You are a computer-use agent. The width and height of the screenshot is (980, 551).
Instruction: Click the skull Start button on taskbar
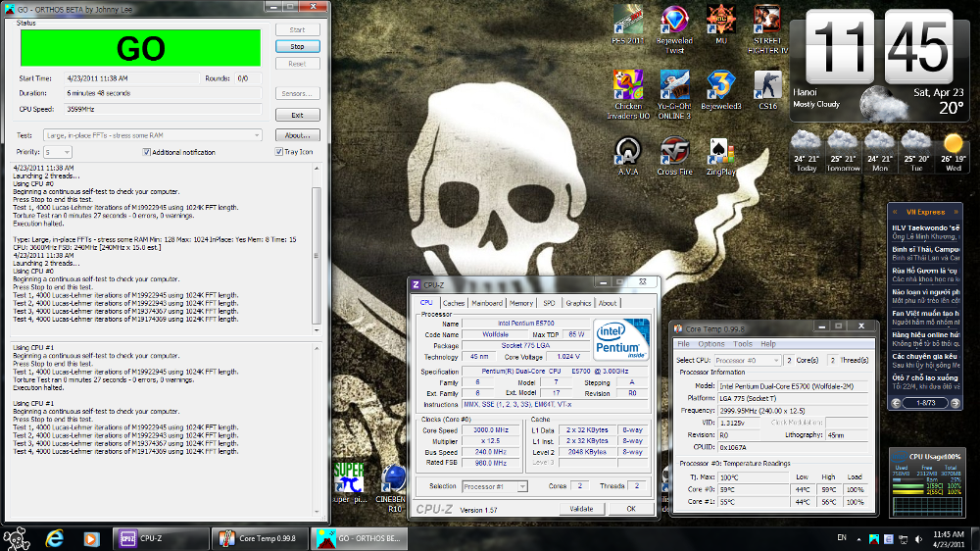[x=17, y=538]
